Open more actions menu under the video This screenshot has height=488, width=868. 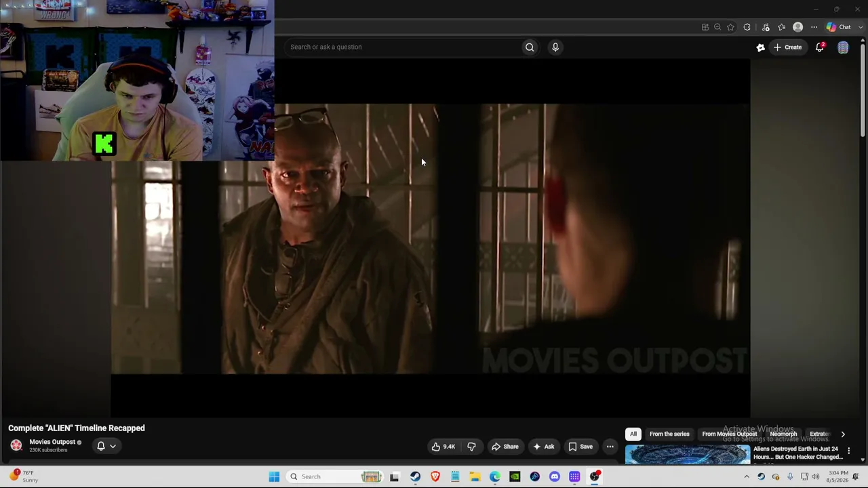click(610, 447)
